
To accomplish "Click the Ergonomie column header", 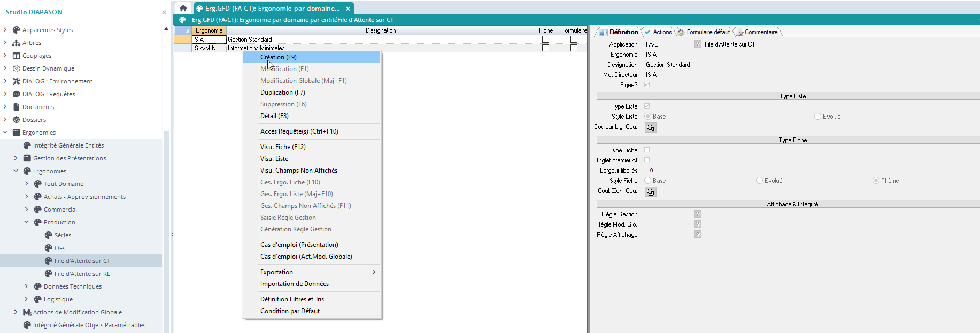I will (209, 30).
